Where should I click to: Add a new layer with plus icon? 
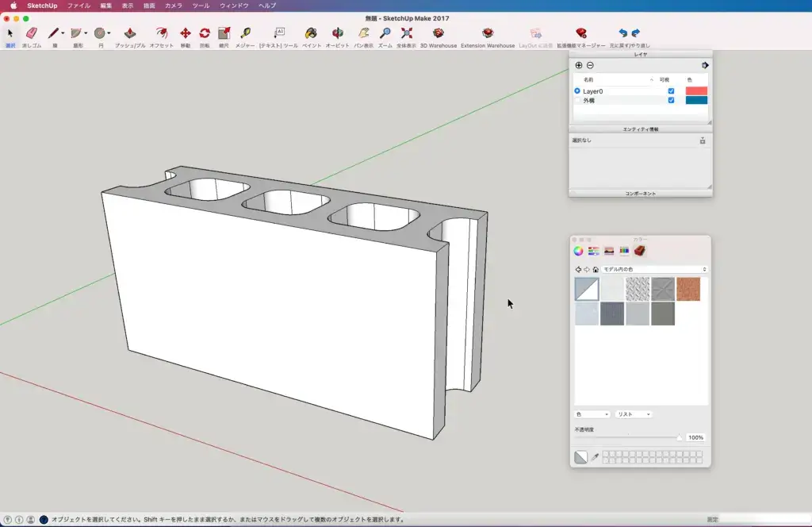pyautogui.click(x=578, y=65)
